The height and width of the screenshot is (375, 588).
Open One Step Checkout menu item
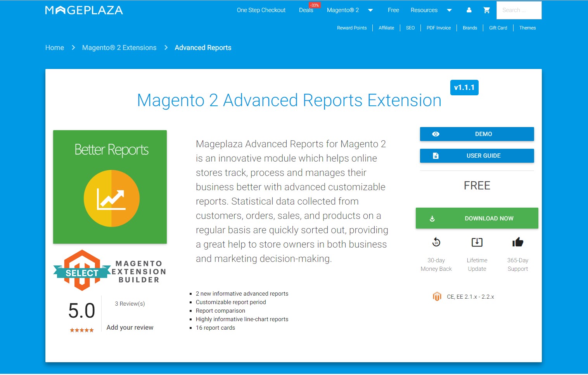point(261,10)
